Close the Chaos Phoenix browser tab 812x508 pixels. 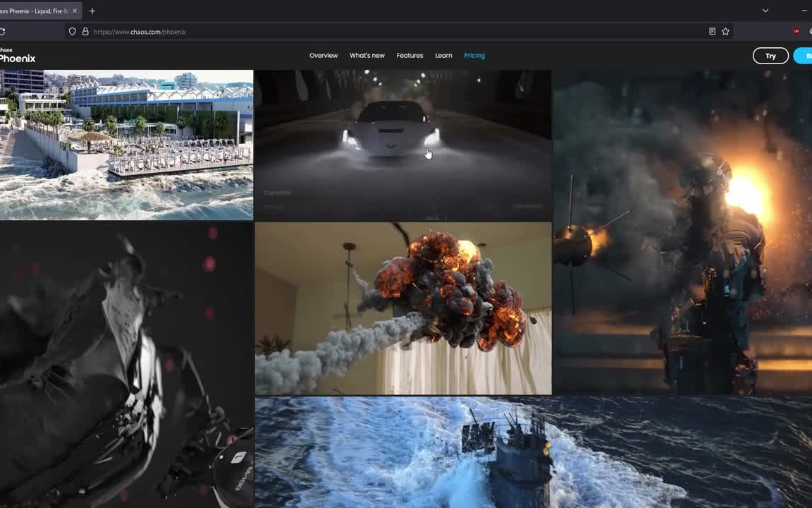[75, 11]
